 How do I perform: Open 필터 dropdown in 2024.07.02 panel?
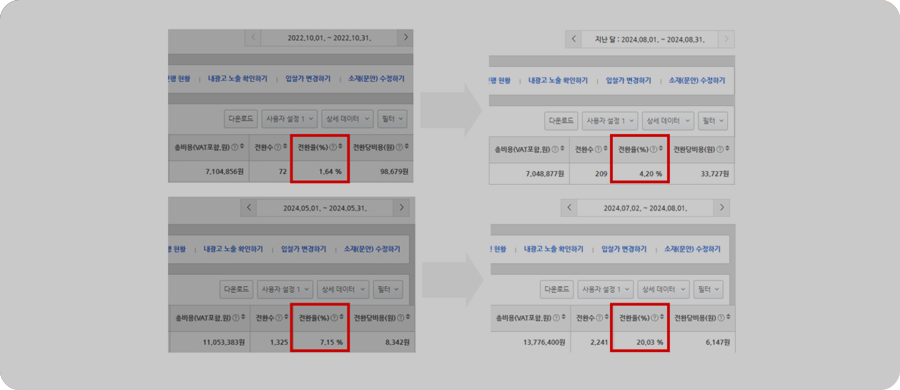point(708,290)
